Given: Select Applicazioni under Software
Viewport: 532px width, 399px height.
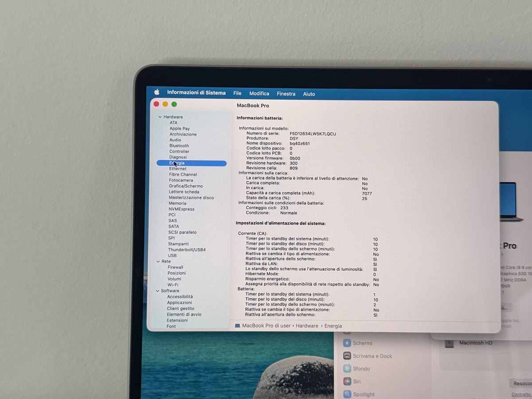Looking at the screenshot, I should pyautogui.click(x=180, y=303).
